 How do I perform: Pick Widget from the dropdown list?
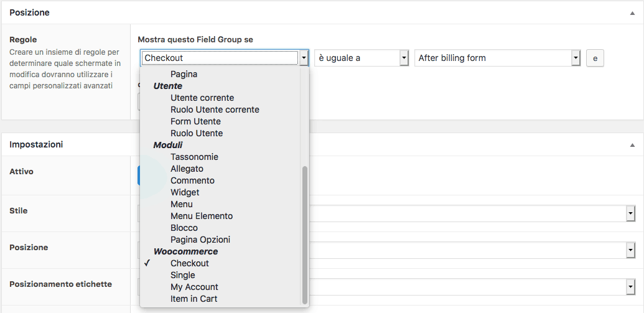pos(185,192)
